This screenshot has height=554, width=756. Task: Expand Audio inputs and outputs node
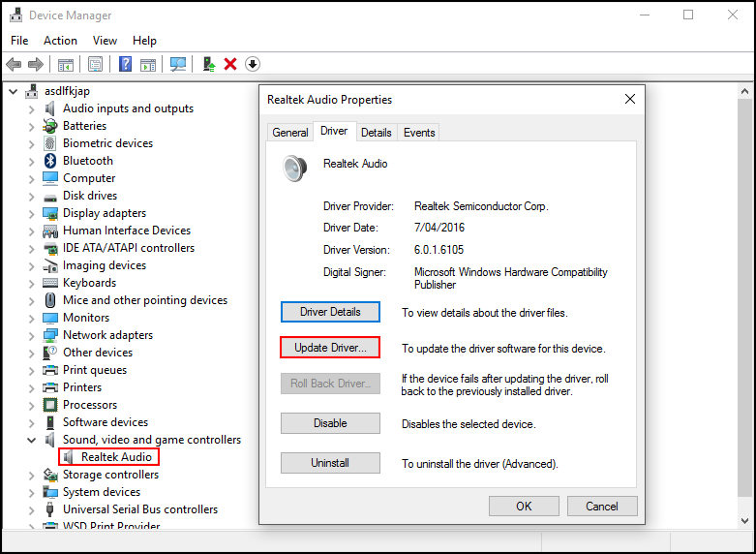(31, 109)
